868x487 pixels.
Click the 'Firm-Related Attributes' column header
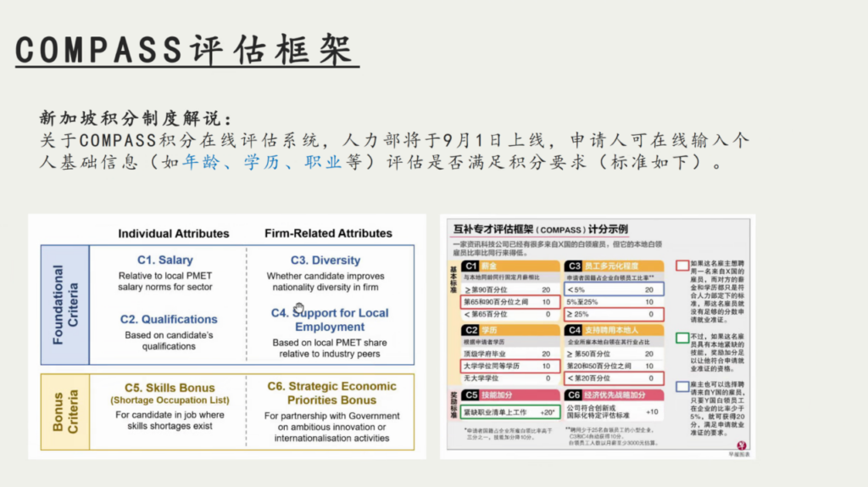tap(328, 233)
